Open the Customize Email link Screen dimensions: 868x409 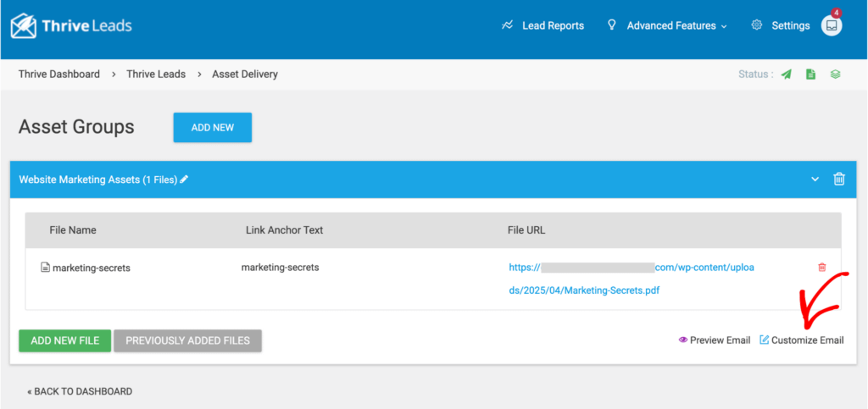point(801,340)
